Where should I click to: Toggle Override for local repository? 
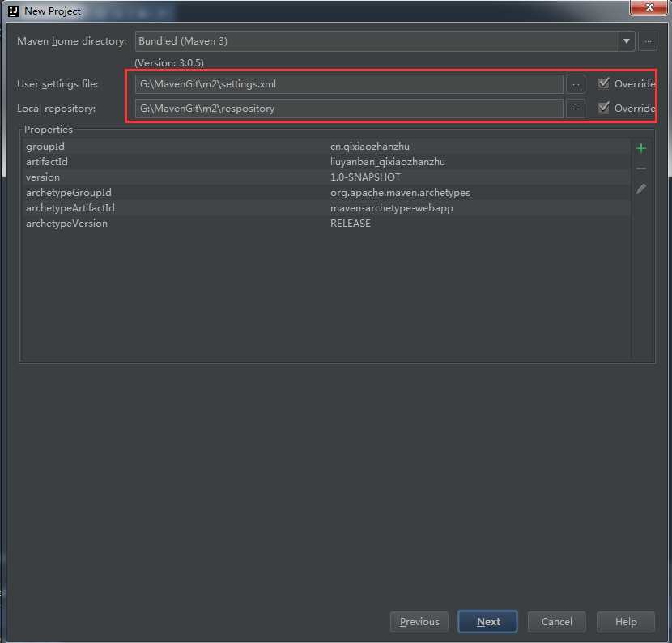coord(603,107)
